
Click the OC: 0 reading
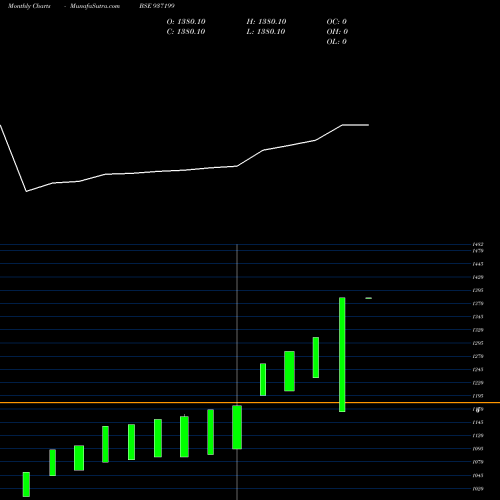(337, 22)
